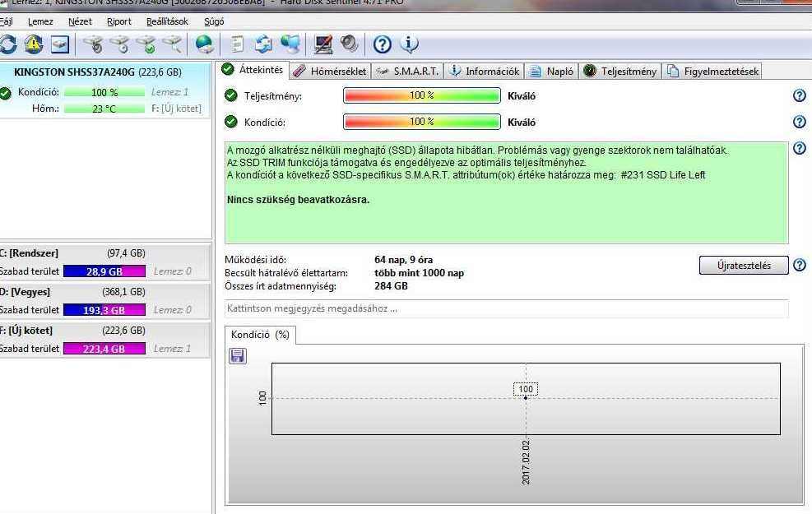812x514 pixels.
Task: Open the Figyelmeztetések tab
Action: (x=713, y=72)
